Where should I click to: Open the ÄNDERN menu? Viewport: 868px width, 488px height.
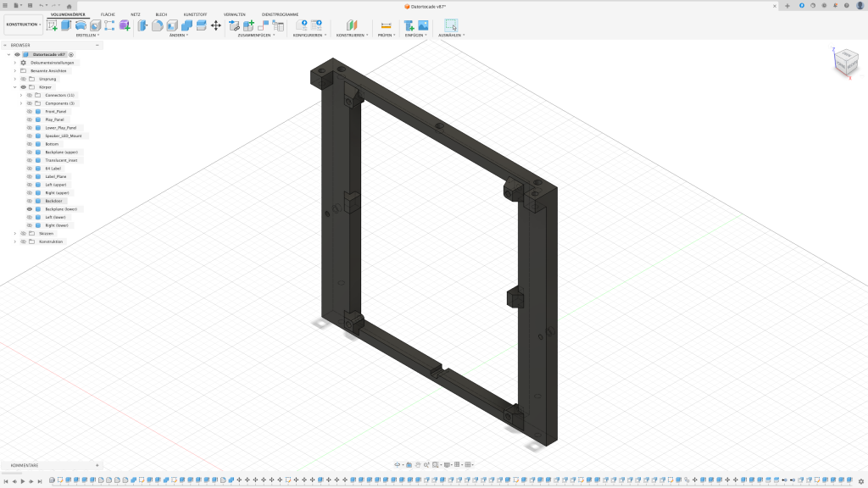178,36
